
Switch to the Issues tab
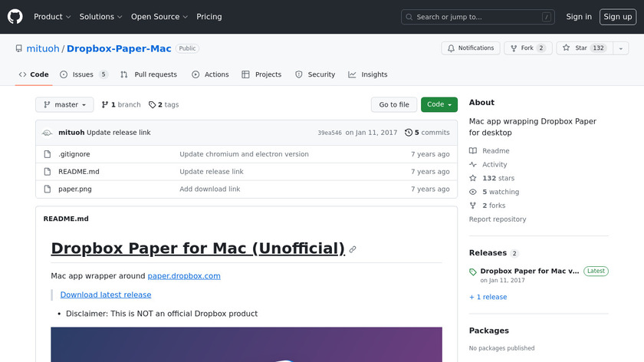click(84, 74)
